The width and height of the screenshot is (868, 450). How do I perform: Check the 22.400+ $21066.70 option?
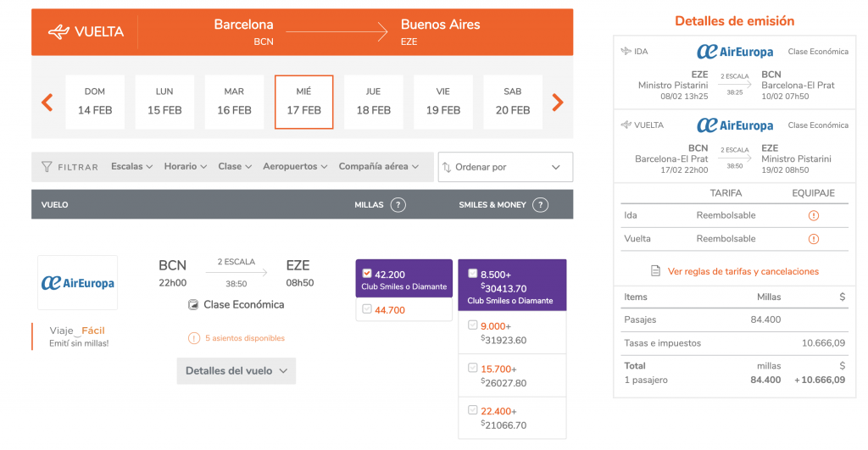click(x=473, y=410)
